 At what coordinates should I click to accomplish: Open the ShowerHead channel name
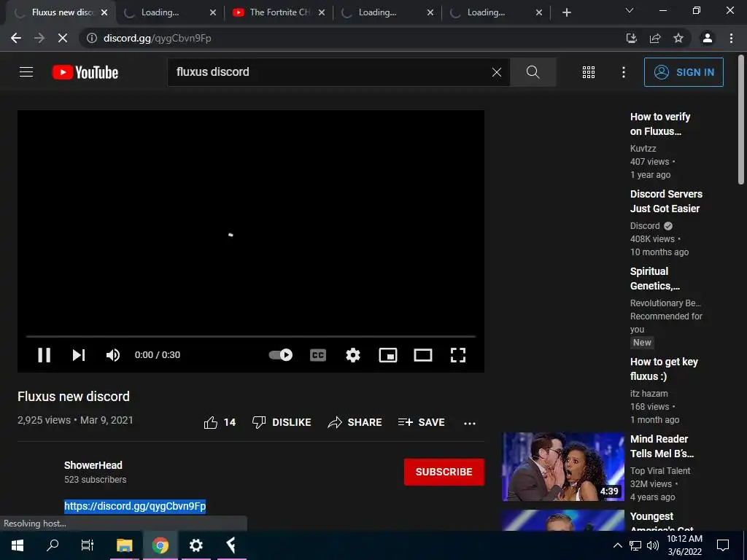pyautogui.click(x=93, y=465)
